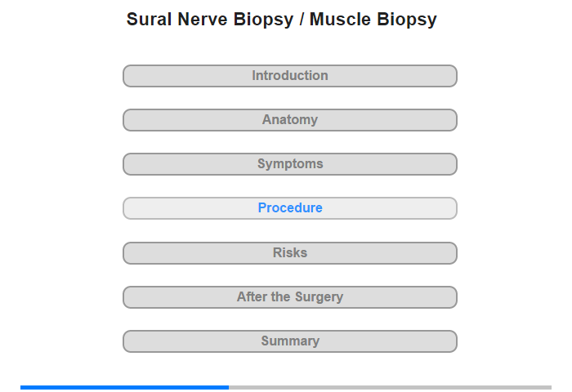Show the Symptoms module
The width and height of the screenshot is (572, 392).
(x=289, y=164)
